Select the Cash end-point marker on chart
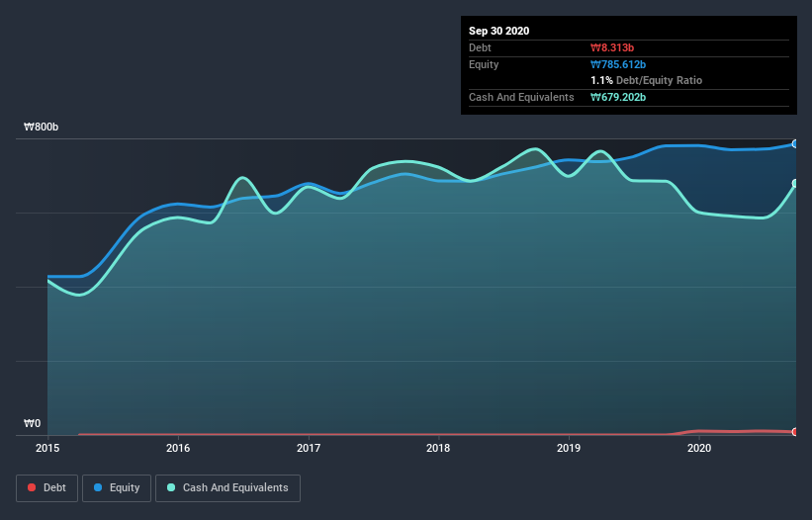The image size is (812, 520). click(x=795, y=183)
